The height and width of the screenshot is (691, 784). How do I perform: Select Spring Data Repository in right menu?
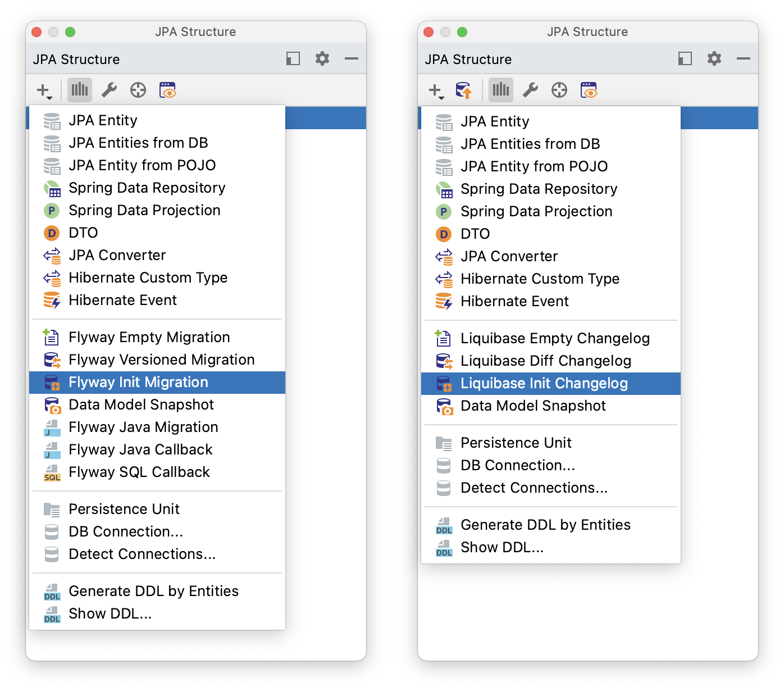click(x=551, y=189)
